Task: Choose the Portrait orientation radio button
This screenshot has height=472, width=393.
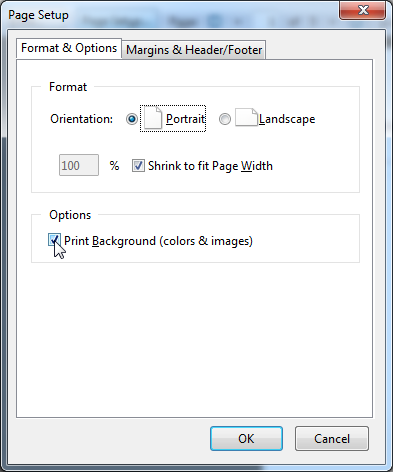Action: click(132, 119)
